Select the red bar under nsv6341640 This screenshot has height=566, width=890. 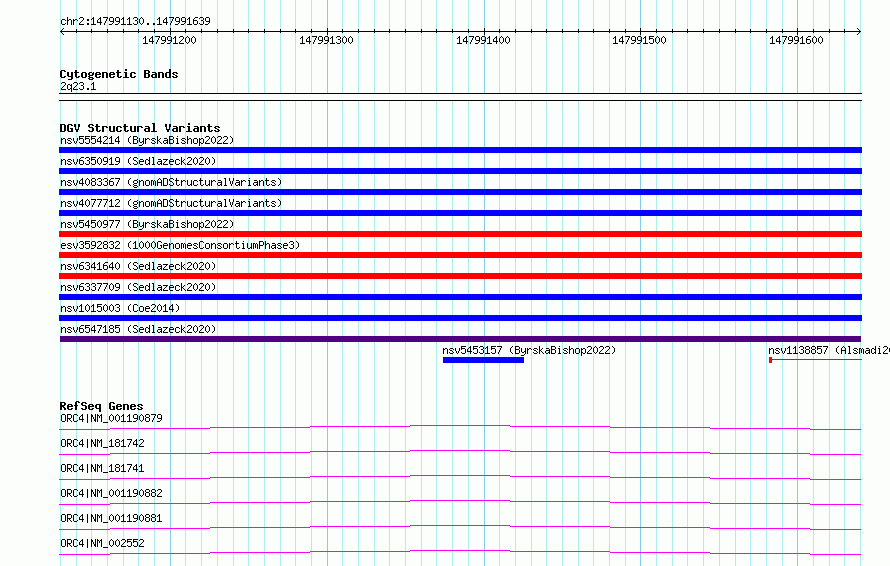click(460, 276)
